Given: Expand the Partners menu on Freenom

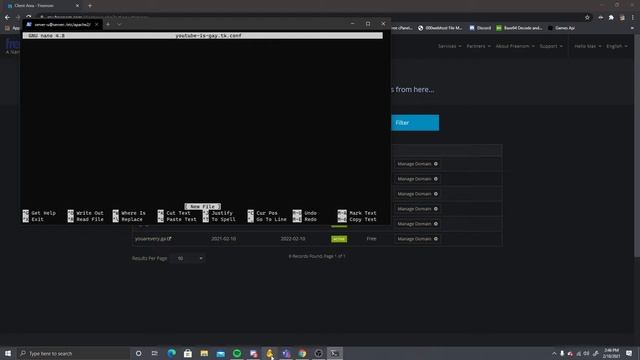Looking at the screenshot, I should pos(478,46).
